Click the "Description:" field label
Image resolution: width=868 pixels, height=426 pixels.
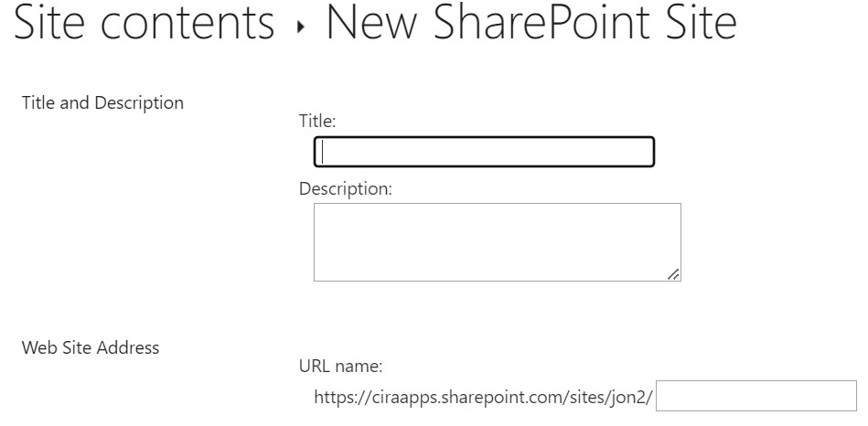tap(346, 189)
